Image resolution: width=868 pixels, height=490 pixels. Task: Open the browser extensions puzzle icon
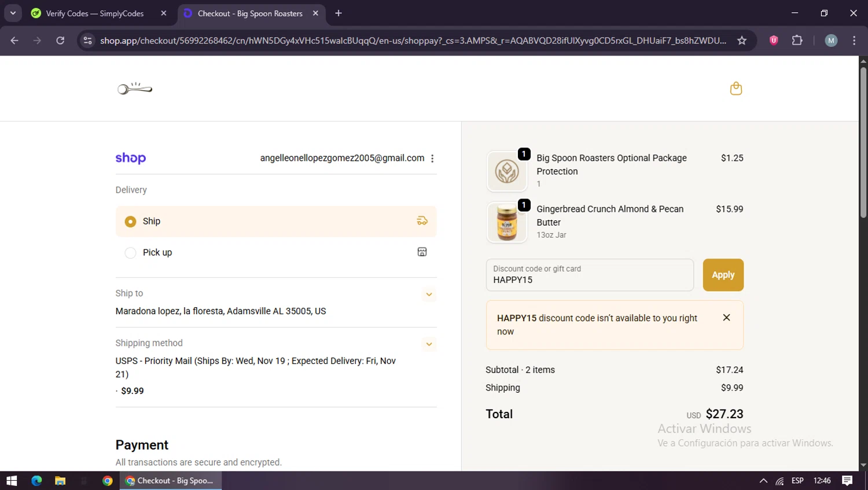[x=797, y=40]
